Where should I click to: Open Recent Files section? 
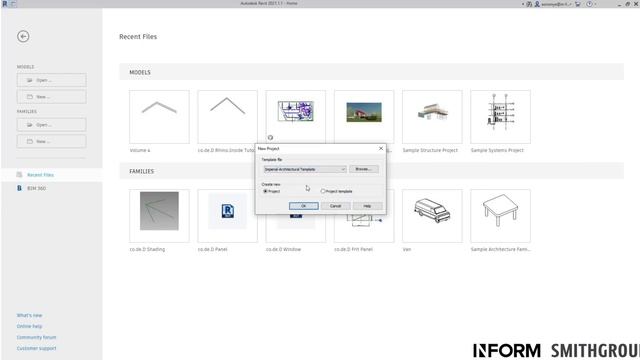[40, 175]
